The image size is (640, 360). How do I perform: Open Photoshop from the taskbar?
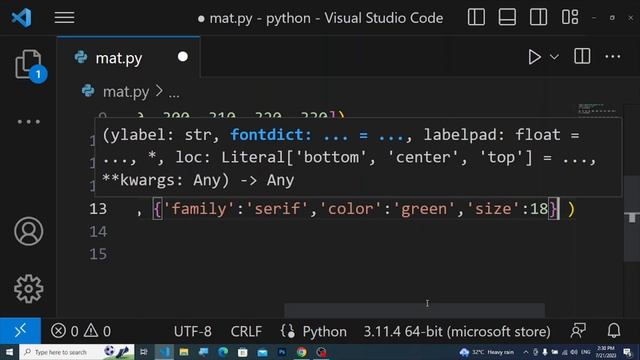[282, 352]
